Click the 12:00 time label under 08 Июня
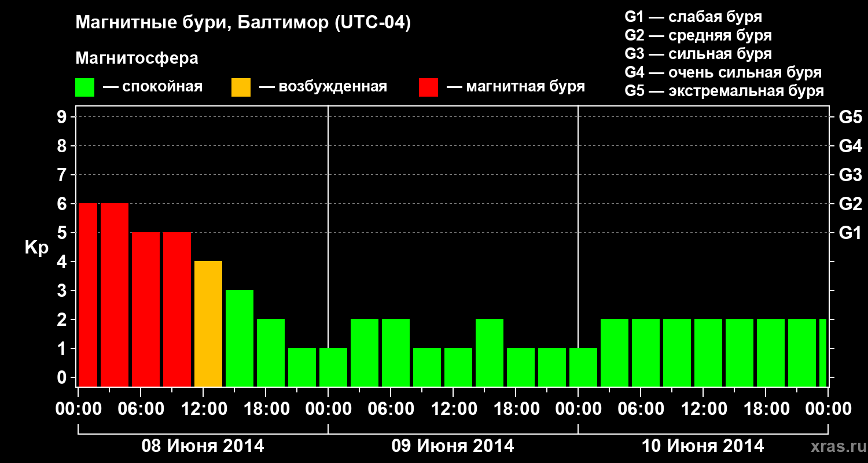 [x=203, y=409]
